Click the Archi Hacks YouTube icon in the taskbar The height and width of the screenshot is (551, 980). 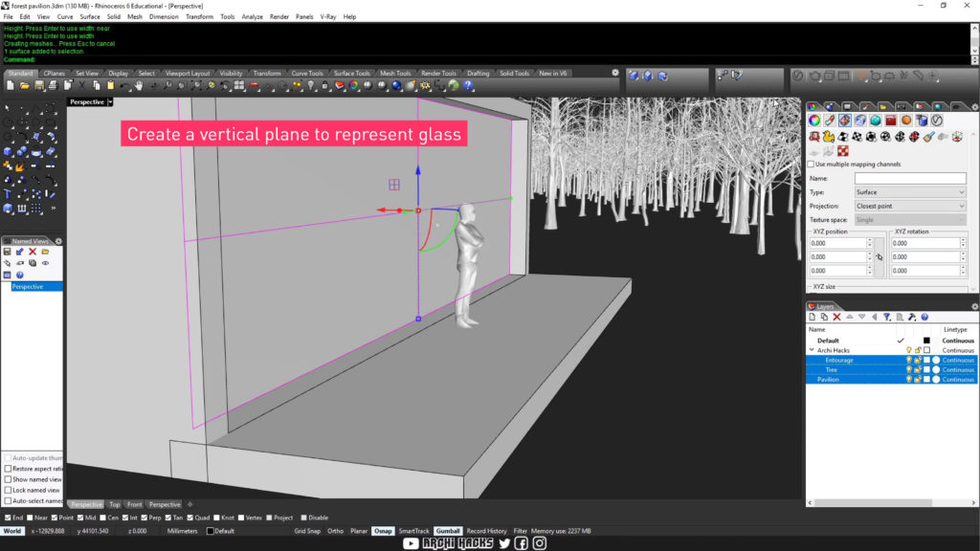411,543
